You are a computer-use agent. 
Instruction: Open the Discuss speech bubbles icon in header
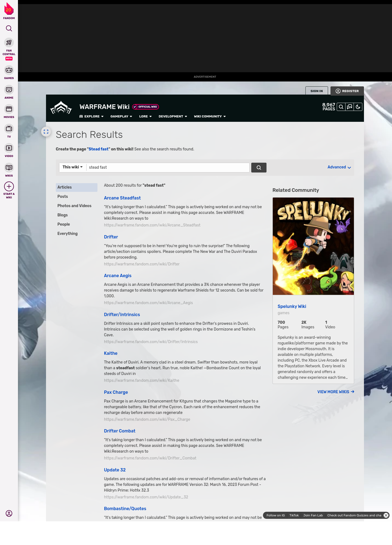350,107
